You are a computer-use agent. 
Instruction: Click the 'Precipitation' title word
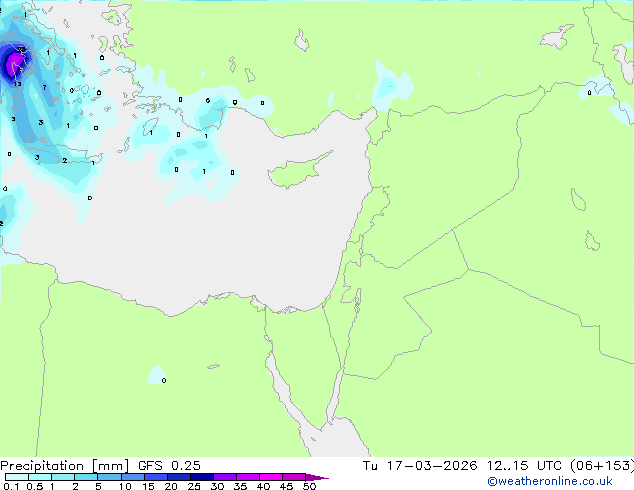point(42,466)
